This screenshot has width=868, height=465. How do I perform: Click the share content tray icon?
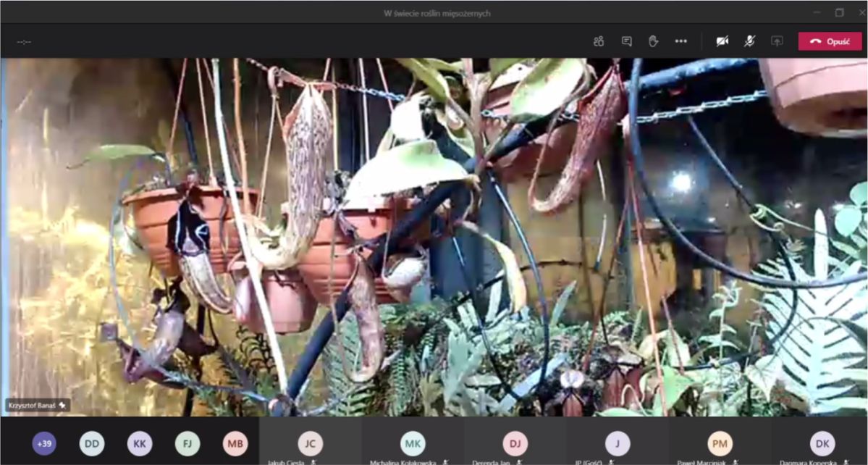(x=777, y=41)
